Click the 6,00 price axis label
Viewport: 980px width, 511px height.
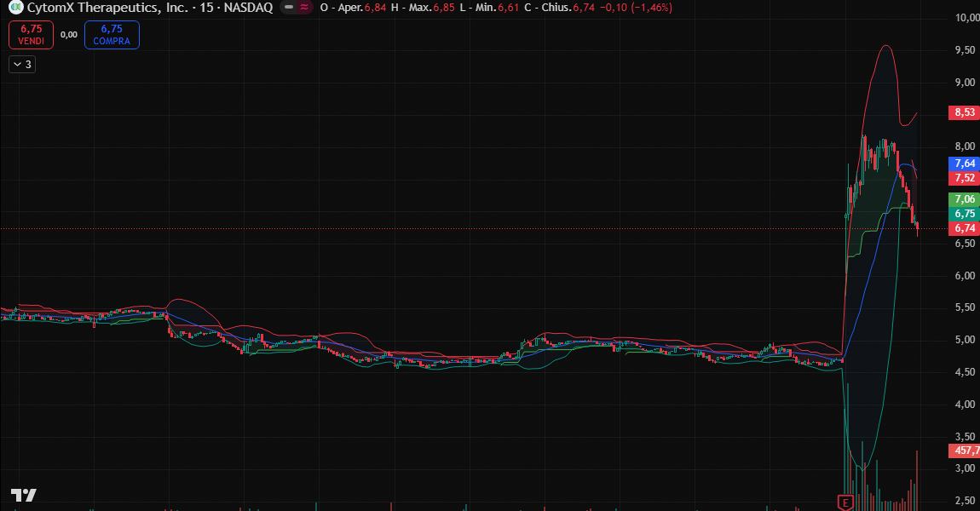pos(965,275)
